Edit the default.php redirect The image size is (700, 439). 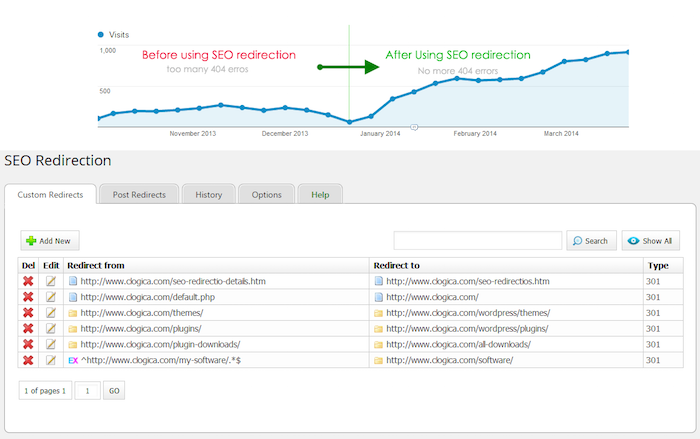coord(51,297)
